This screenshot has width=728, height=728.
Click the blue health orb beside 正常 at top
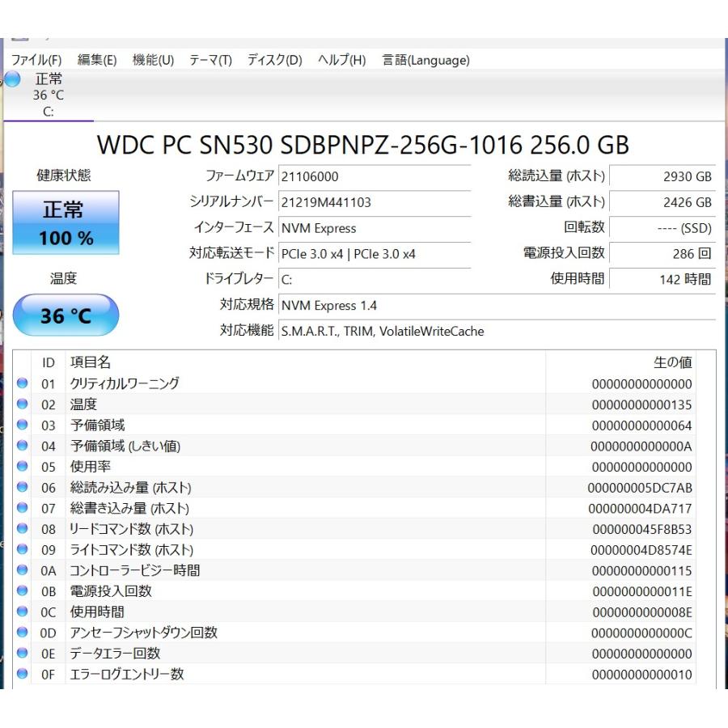[12, 79]
